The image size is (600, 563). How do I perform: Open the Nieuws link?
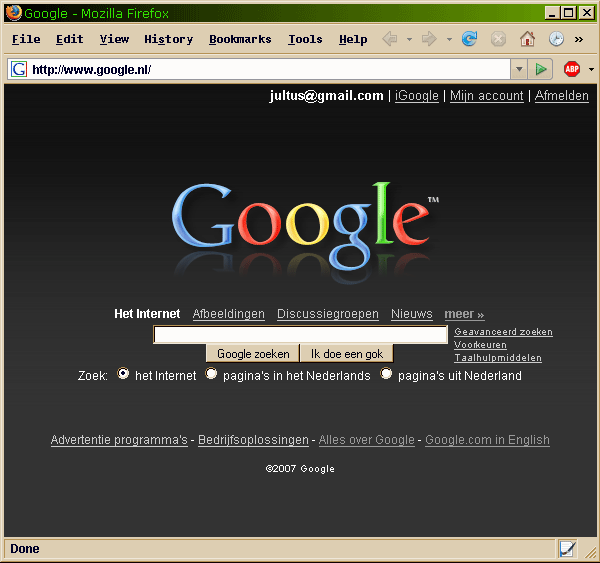pyautogui.click(x=412, y=314)
